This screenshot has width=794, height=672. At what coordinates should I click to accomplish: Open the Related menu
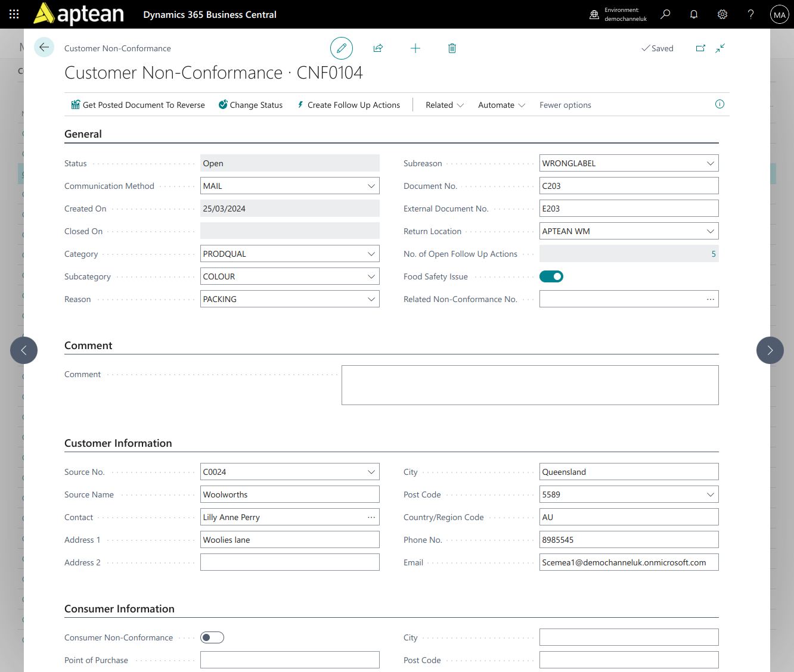click(445, 105)
